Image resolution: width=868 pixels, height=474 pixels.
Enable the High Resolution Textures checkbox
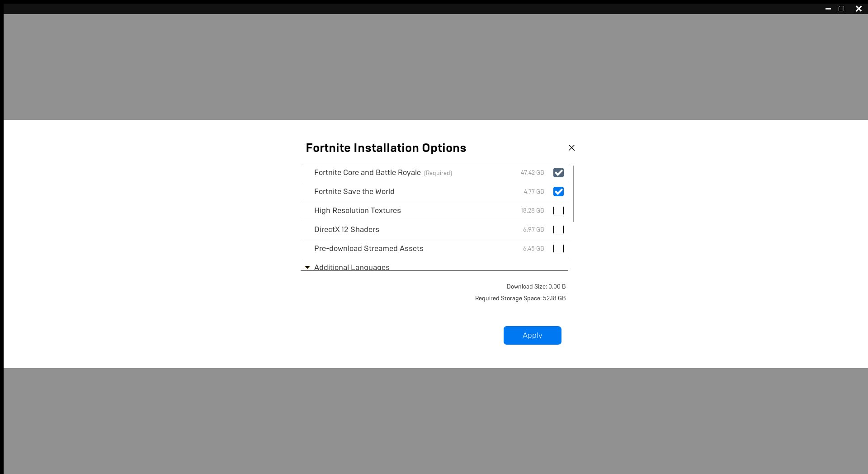(558, 211)
